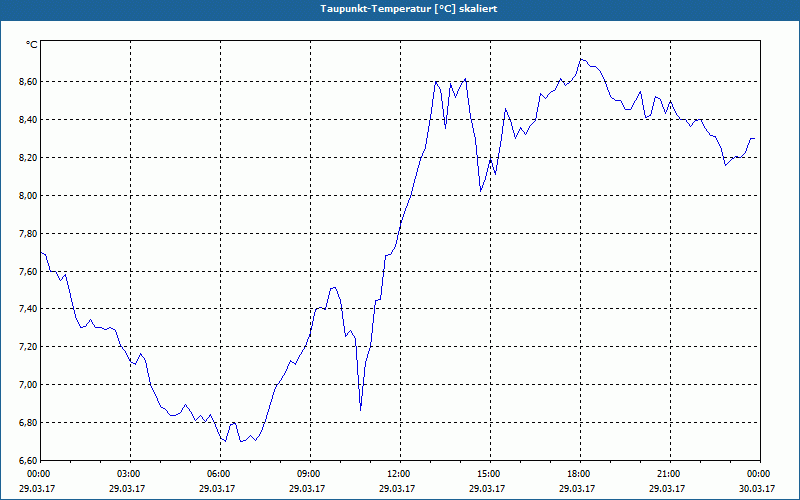Click the '15:00' x-axis label

487,474
